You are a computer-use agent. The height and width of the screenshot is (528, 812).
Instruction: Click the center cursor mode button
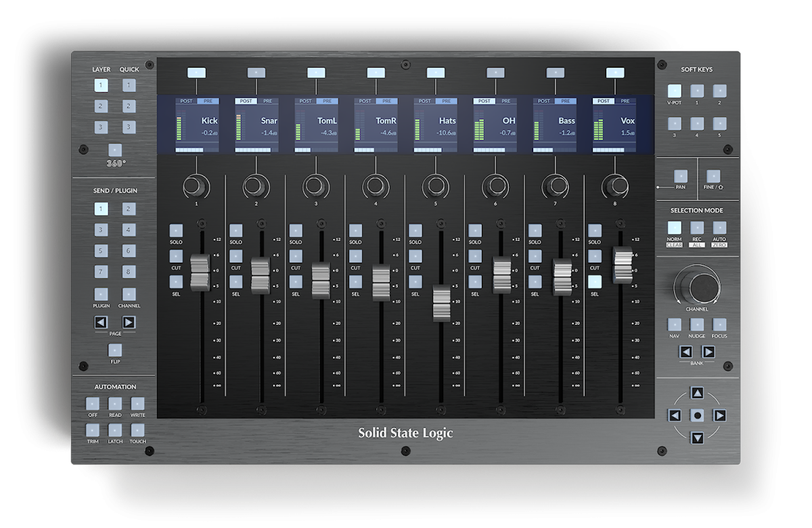point(697,416)
